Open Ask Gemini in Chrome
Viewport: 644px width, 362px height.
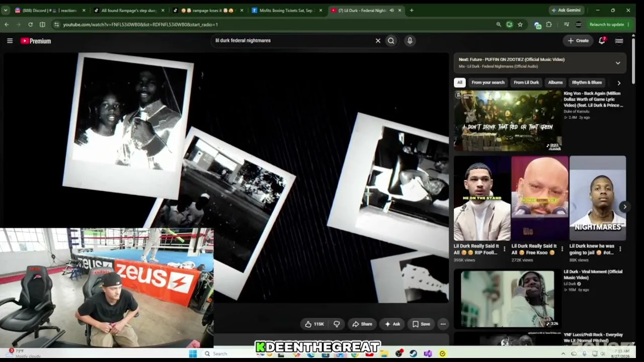point(566,10)
